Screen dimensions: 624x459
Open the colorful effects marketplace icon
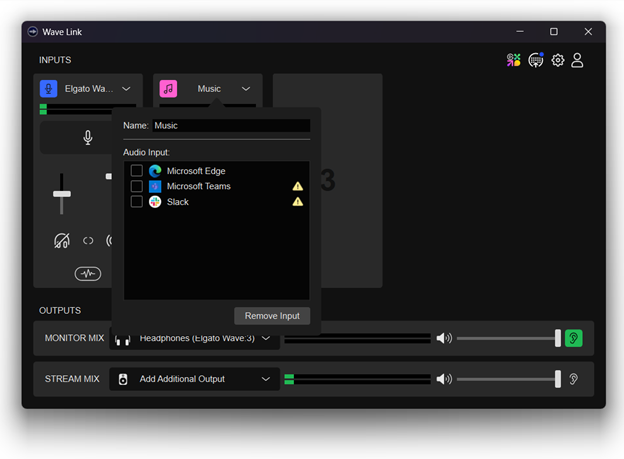[x=513, y=60]
